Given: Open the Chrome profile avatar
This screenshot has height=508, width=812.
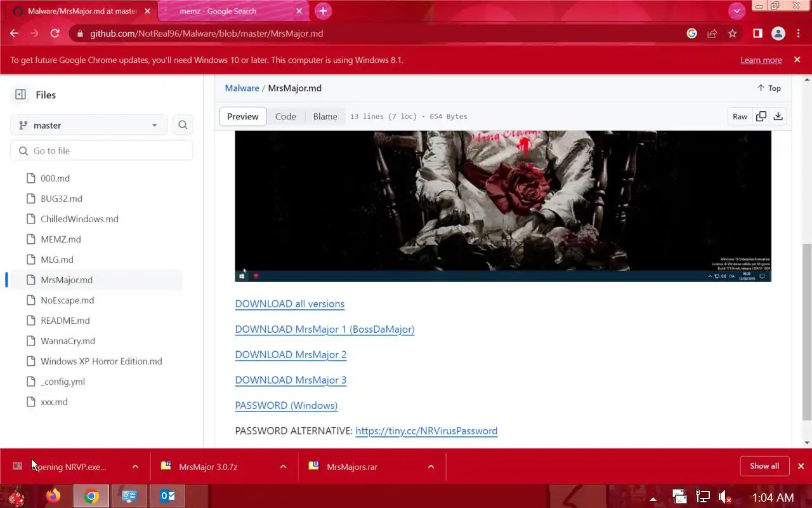Looking at the screenshot, I should tap(778, 34).
